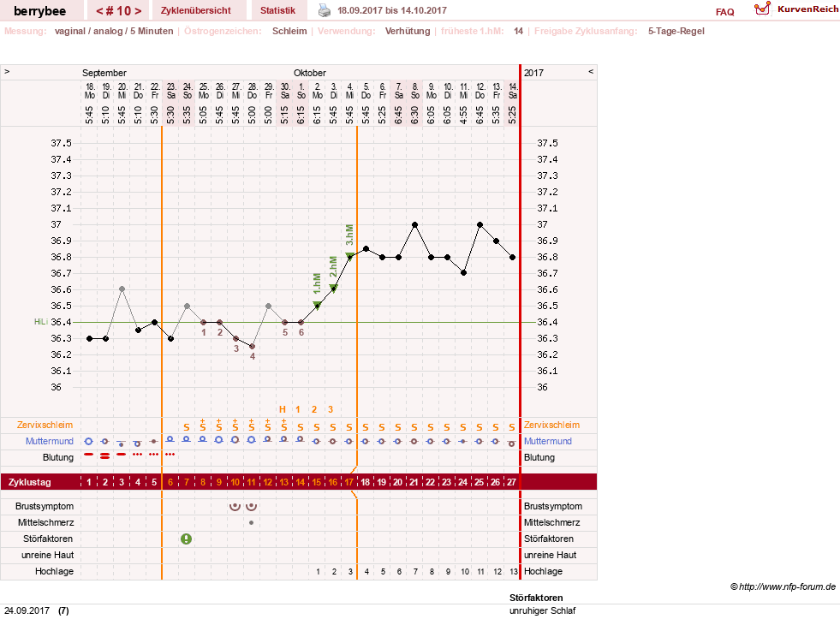This screenshot has height=631, width=840.
Task: Click the temperature point at 37 on 8. Oktober
Action: (x=414, y=224)
